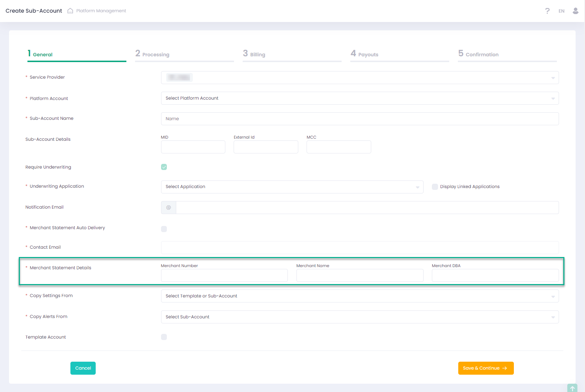Viewport: 585px width, 392px height.
Task: Enable Merchant Statement Auto Delivery checkbox
Action: tap(164, 229)
